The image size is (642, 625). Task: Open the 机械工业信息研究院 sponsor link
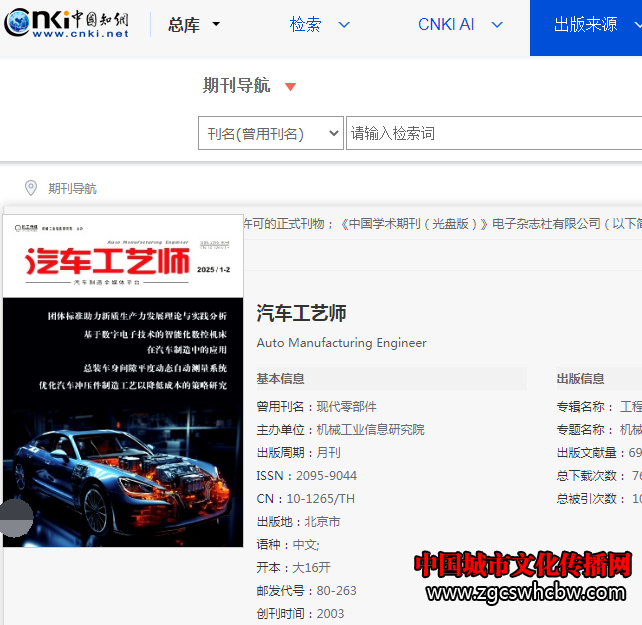click(x=370, y=430)
